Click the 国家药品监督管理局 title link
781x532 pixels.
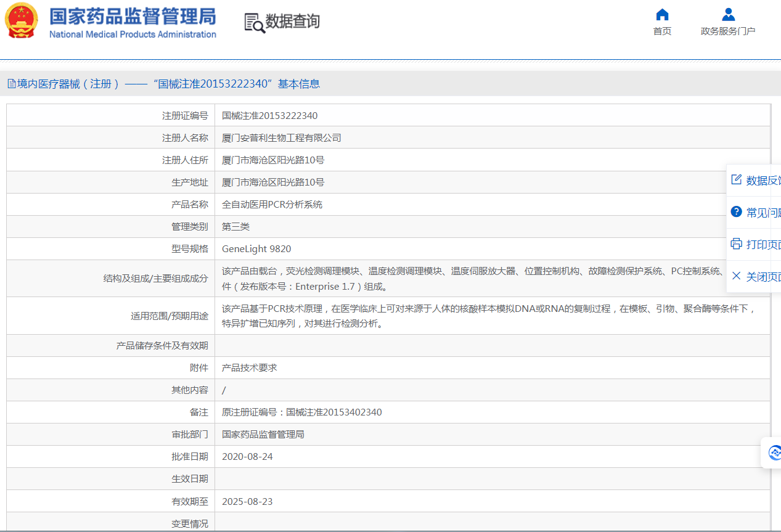pyautogui.click(x=133, y=17)
